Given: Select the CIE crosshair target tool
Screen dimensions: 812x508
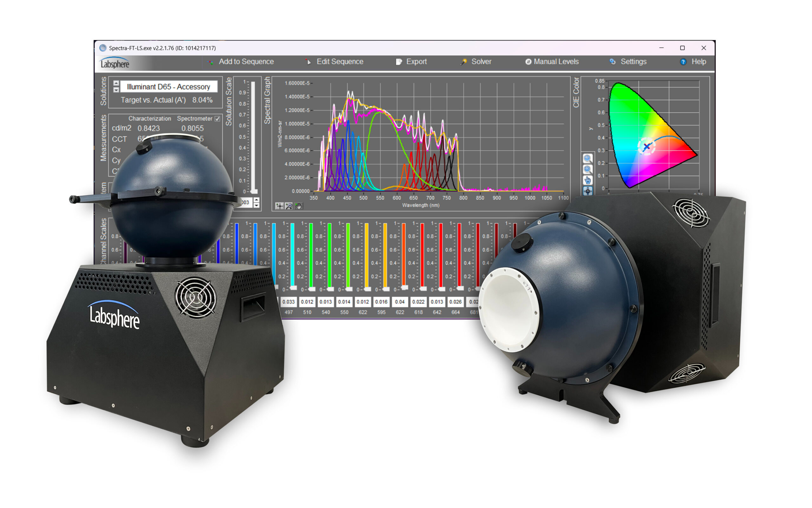Looking at the screenshot, I should (587, 191).
